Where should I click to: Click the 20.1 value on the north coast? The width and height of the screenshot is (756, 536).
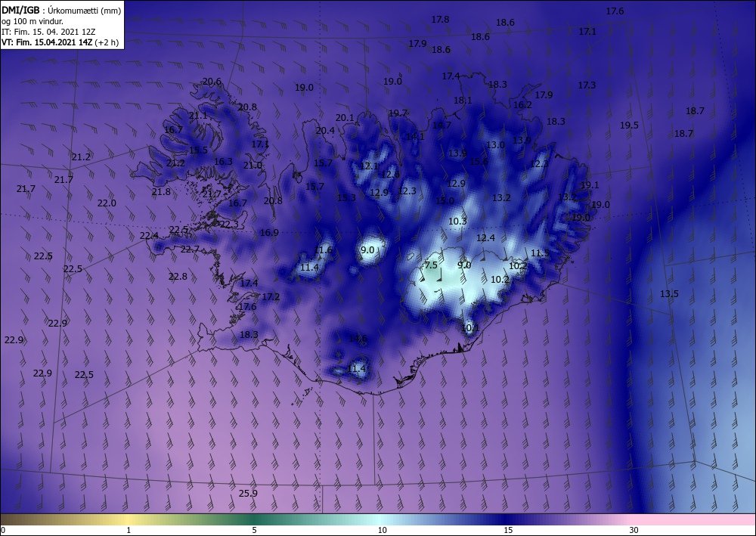345,118
